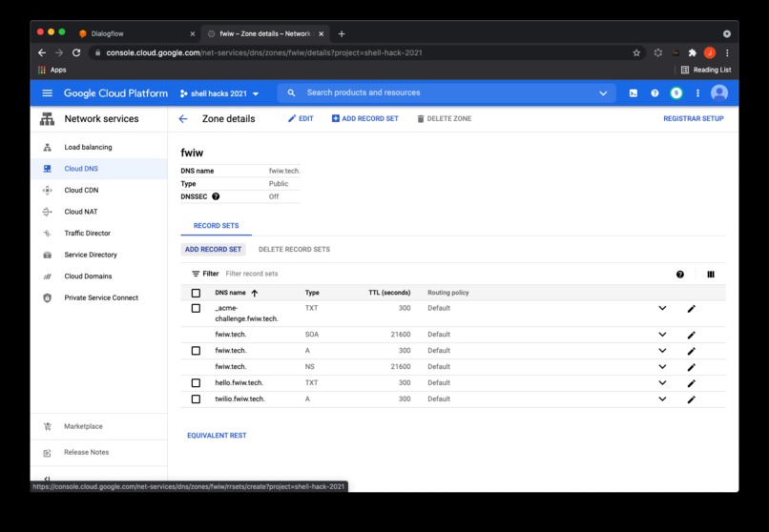Open the hamburger navigation menu

click(47, 93)
